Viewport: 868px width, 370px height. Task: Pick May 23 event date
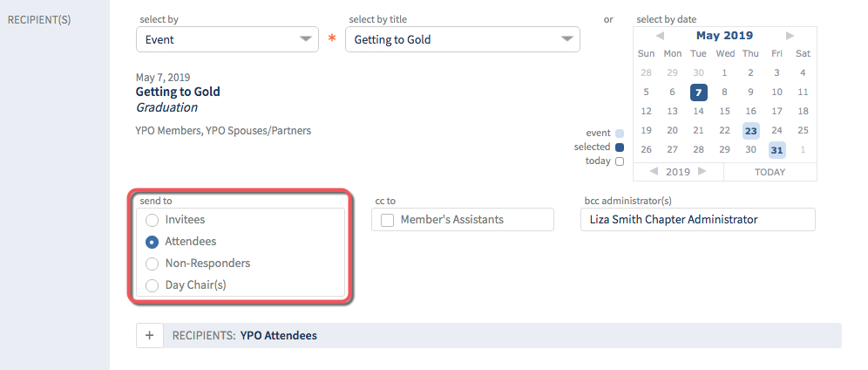point(750,131)
